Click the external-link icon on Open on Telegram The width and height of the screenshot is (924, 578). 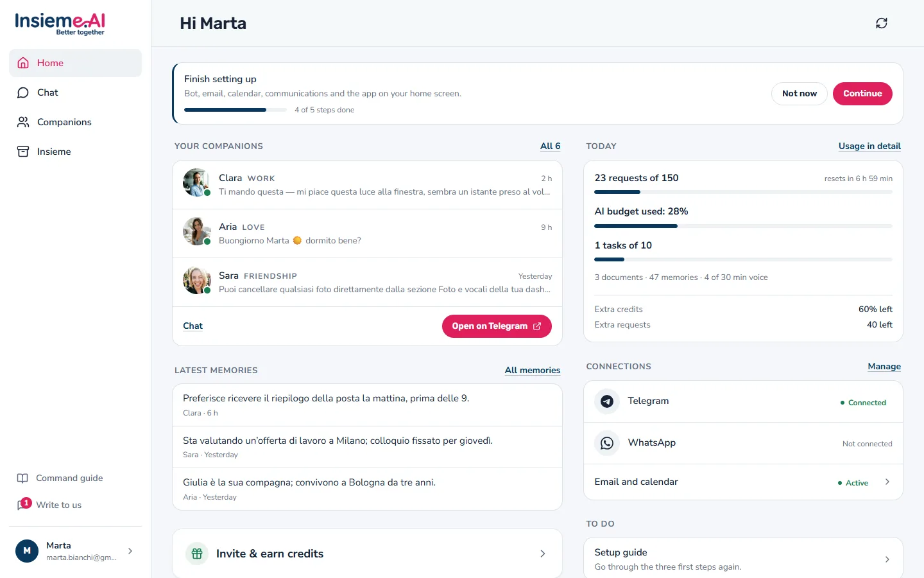click(537, 326)
